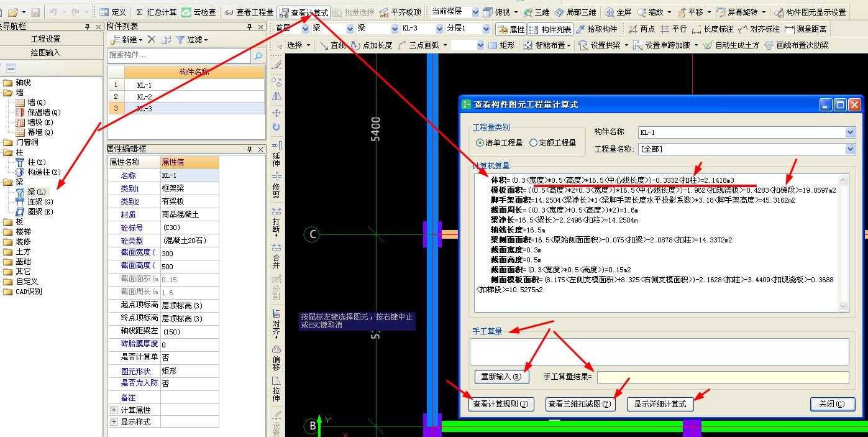Click 查看三维扣减图 button

tap(580, 404)
